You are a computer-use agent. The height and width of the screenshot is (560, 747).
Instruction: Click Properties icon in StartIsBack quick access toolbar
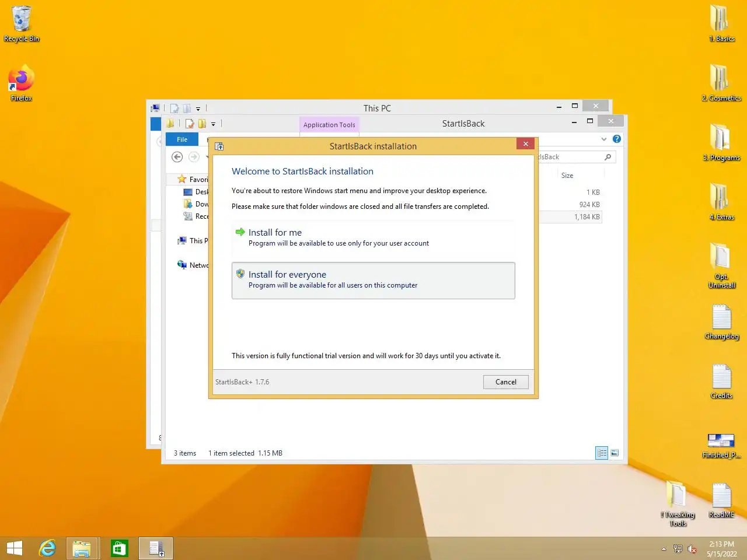(x=190, y=124)
